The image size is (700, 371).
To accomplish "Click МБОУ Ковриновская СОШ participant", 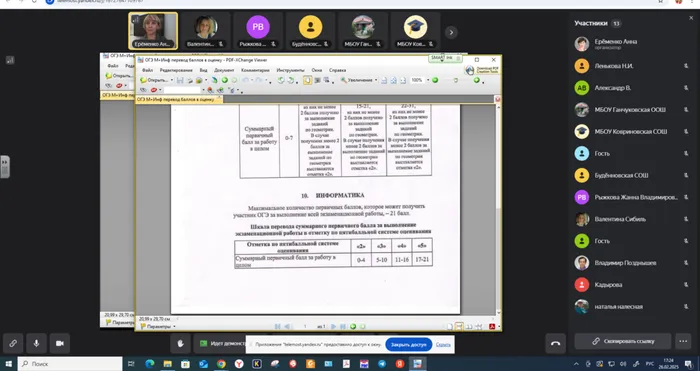I will [632, 132].
